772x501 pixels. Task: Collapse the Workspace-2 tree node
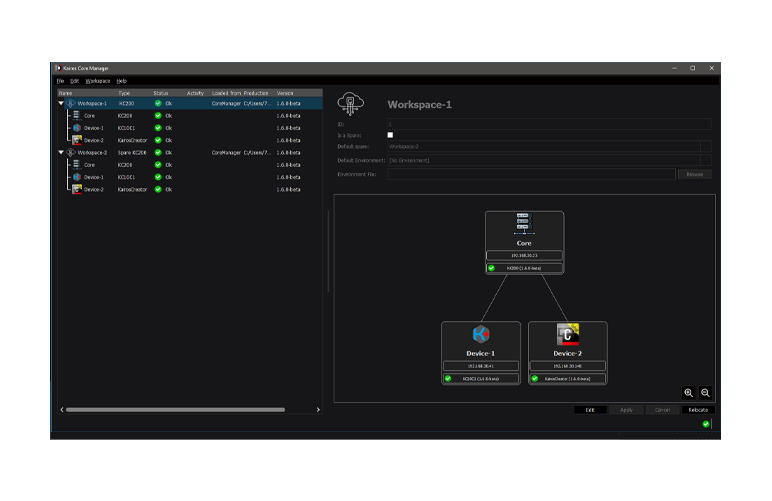(x=61, y=153)
